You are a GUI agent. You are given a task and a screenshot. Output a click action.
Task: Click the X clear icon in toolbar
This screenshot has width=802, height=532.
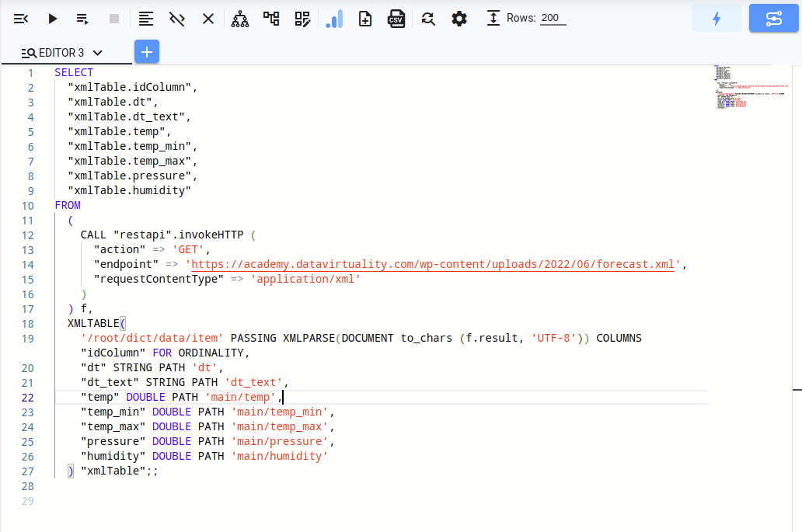pos(208,19)
